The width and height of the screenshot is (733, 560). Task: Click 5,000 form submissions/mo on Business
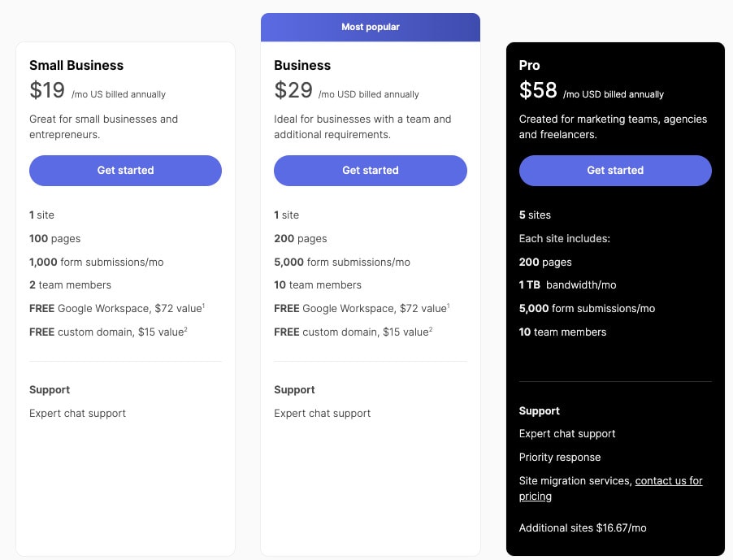341,262
